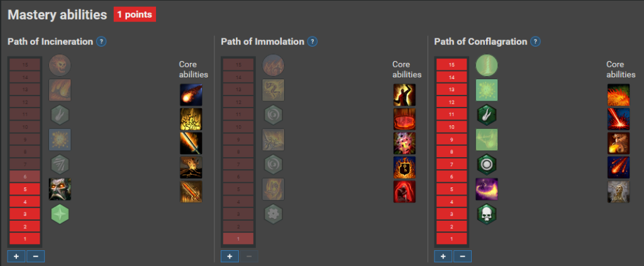This screenshot has height=266, width=644.
Task: Click the glowing-eyed face ability in Incineration
Action: tap(60, 189)
